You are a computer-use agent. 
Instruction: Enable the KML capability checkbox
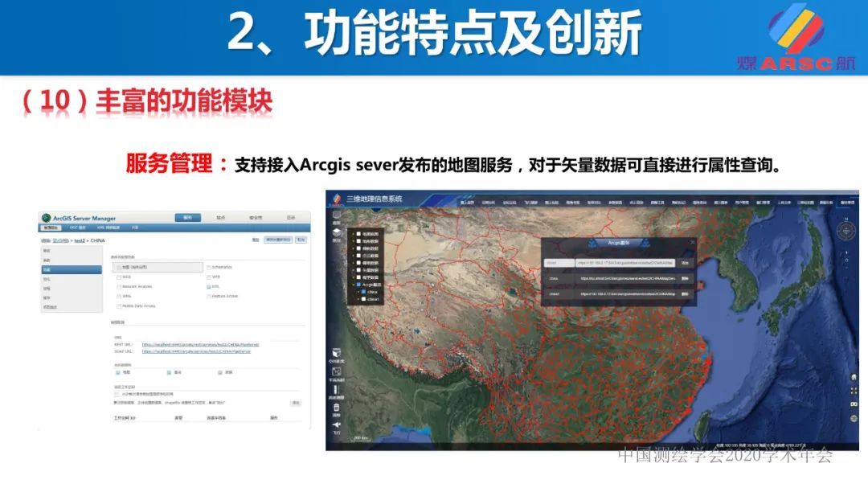click(x=208, y=287)
